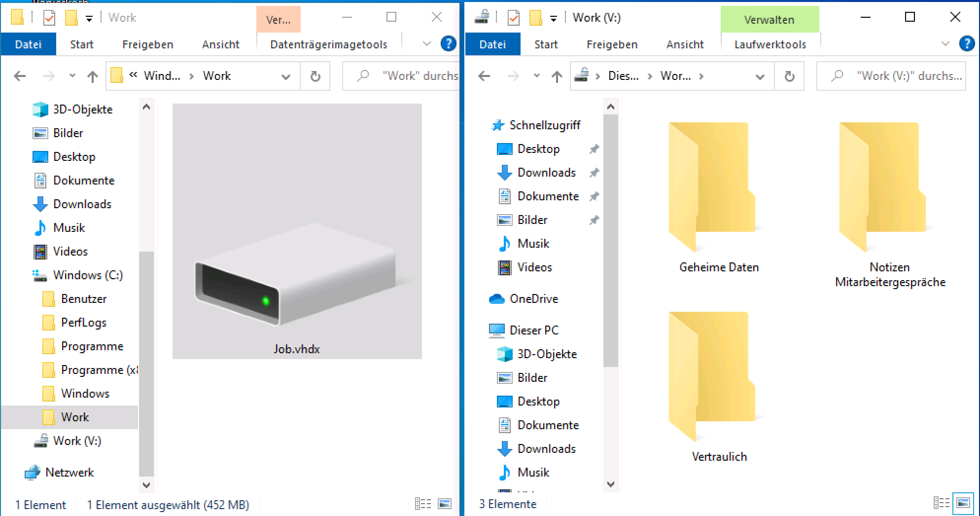Unpin Dokumente using its pin icon
This screenshot has height=516, width=980.
pyautogui.click(x=594, y=196)
